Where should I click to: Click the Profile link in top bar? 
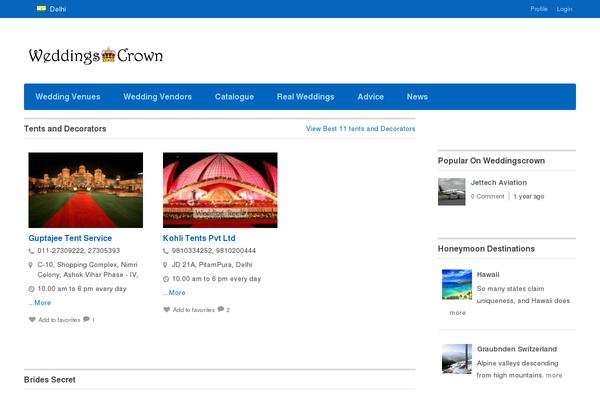click(539, 9)
